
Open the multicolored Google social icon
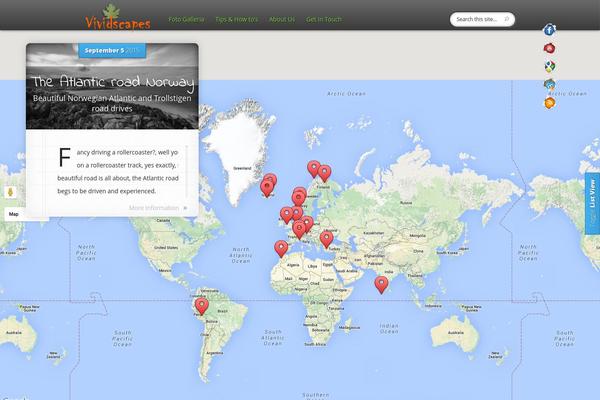point(550,66)
